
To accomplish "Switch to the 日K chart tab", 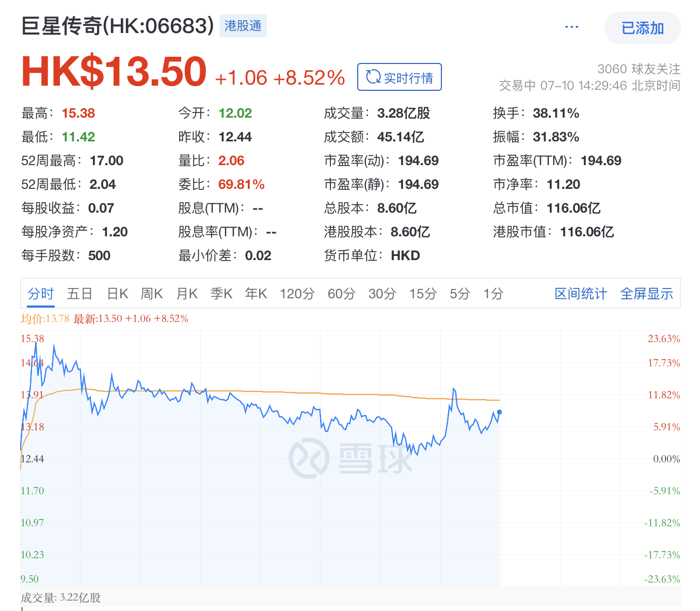I will click(x=117, y=294).
